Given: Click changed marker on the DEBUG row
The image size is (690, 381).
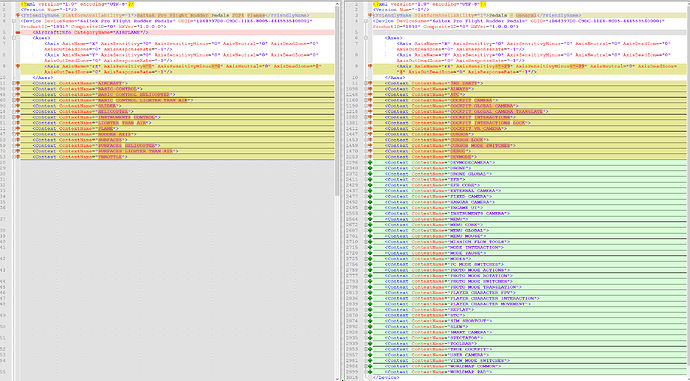Looking at the screenshot, I should [370, 151].
